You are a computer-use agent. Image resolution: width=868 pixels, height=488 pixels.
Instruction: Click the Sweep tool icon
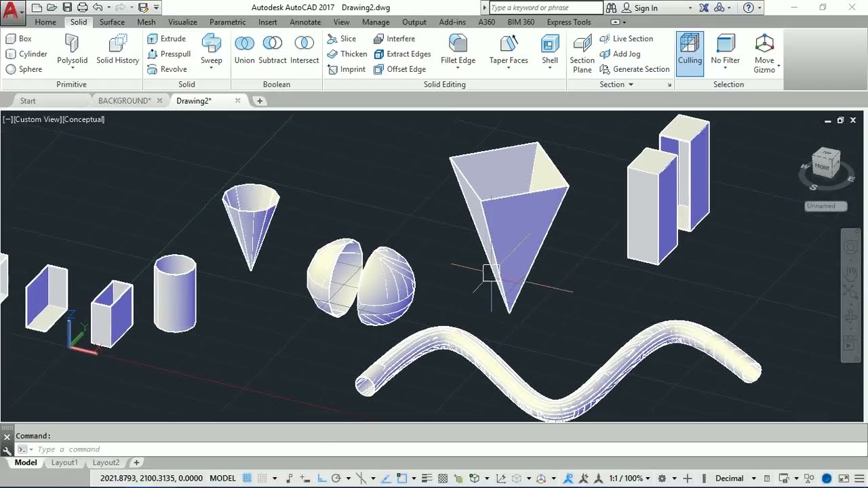[212, 44]
